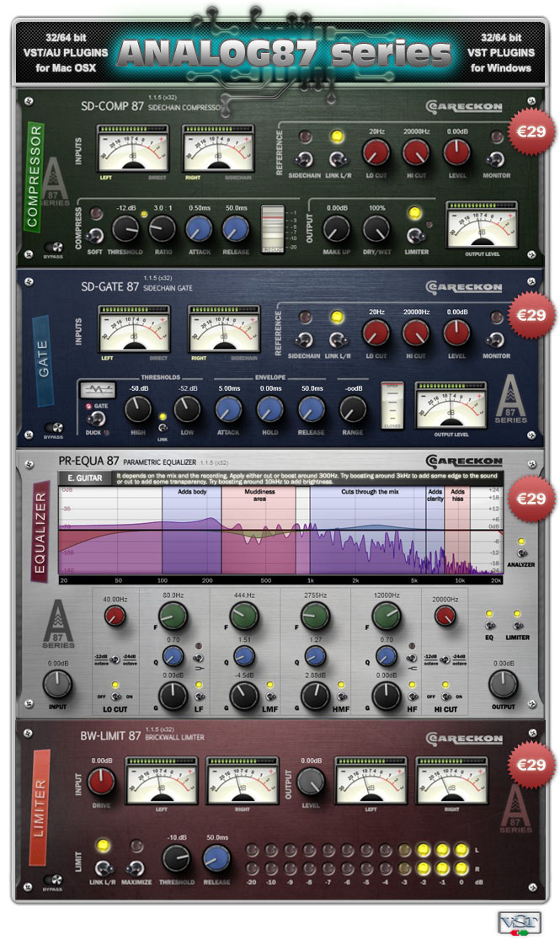Click the PR-EQUA 87 €29 price badge

[531, 499]
